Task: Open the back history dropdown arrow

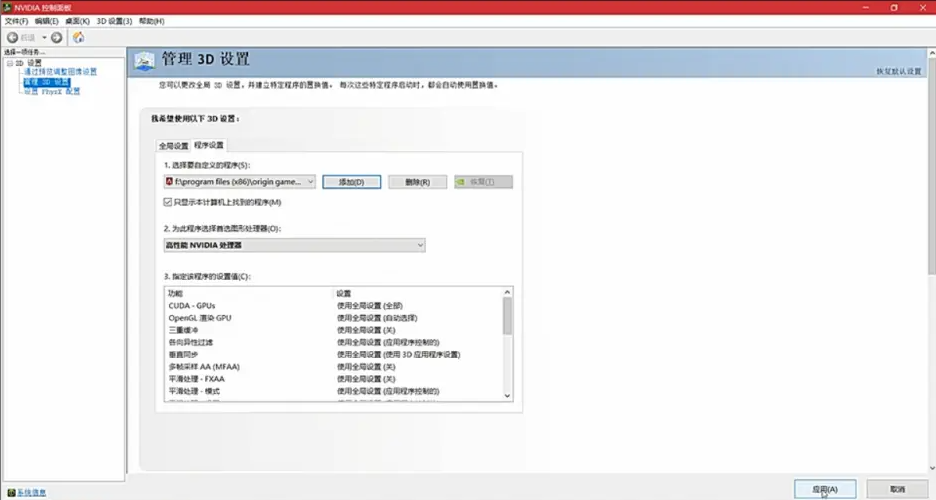Action: point(44,38)
